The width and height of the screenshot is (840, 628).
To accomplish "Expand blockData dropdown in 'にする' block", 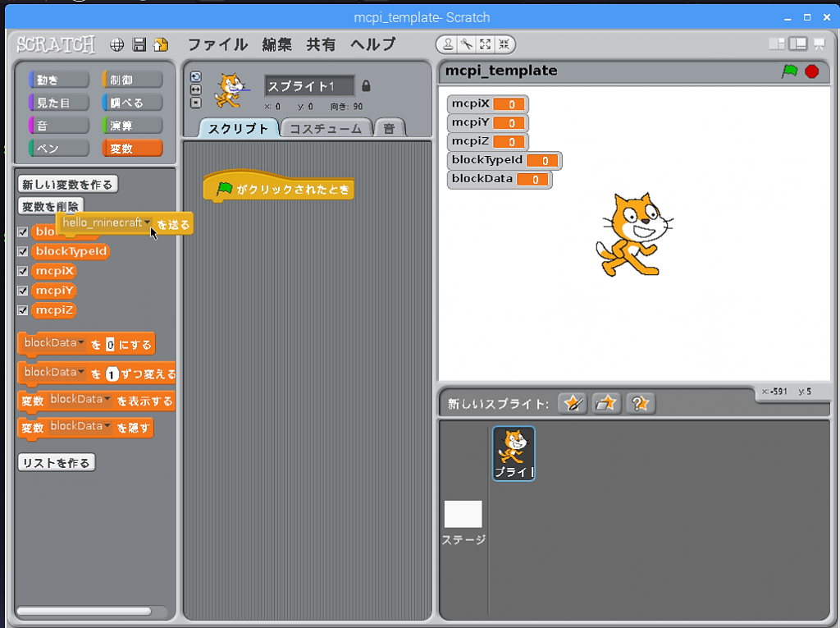I will click(80, 343).
